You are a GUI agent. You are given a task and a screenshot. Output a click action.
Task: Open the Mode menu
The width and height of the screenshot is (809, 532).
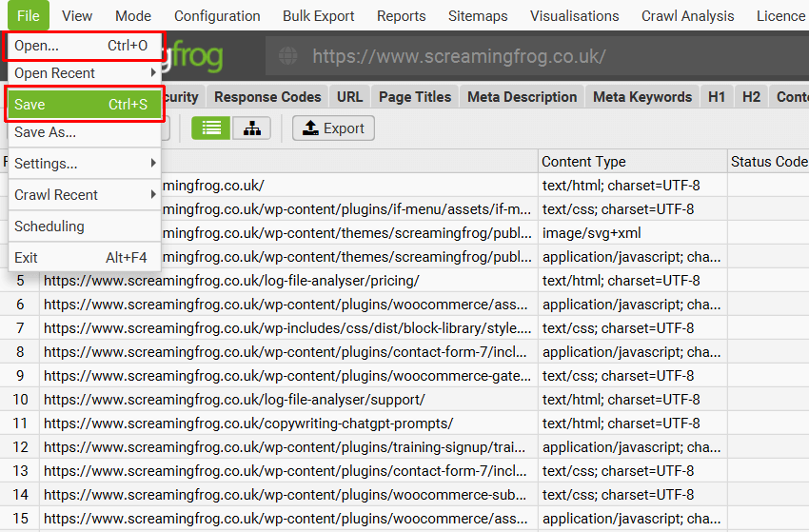coord(133,16)
